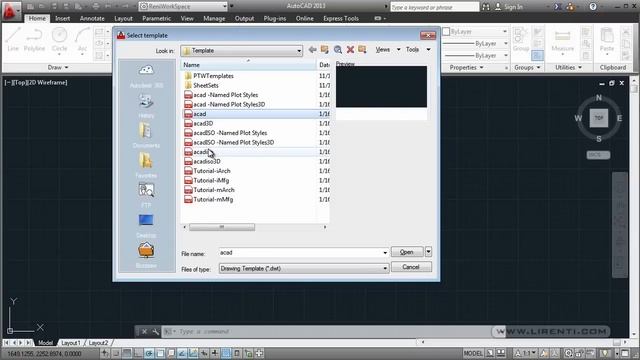640x360 pixels.
Task: Open the ByLayer color swatch dropdown
Action: [x=476, y=31]
